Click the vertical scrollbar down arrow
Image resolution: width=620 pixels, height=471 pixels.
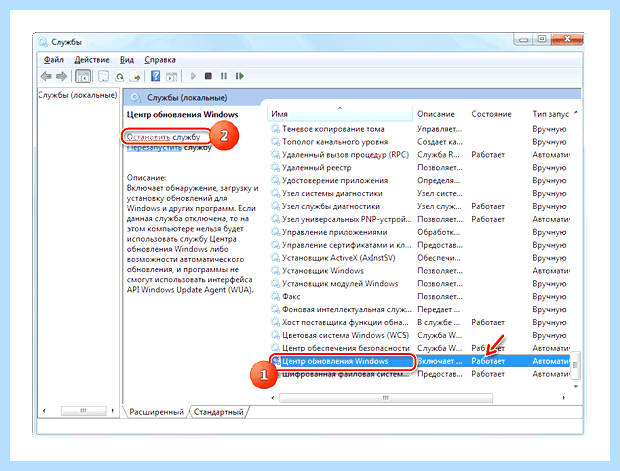[x=576, y=386]
